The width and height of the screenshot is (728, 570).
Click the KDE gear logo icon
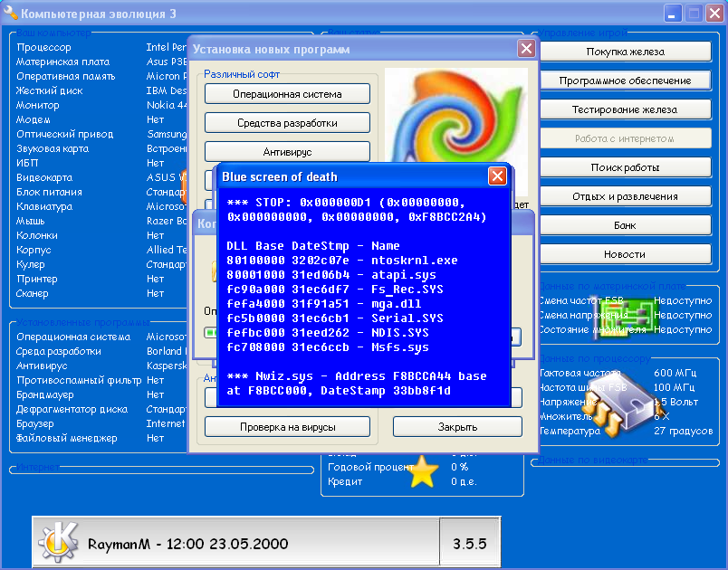[x=59, y=542]
